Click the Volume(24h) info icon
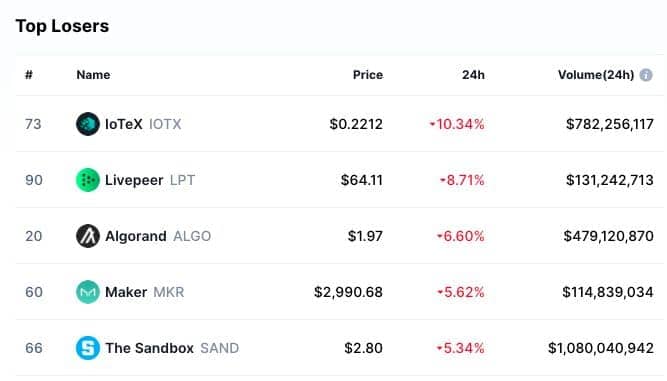667x381 pixels. tap(646, 75)
